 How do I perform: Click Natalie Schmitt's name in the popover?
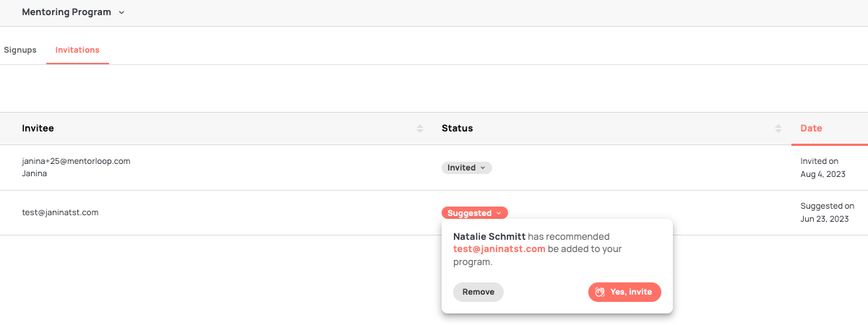(x=489, y=236)
